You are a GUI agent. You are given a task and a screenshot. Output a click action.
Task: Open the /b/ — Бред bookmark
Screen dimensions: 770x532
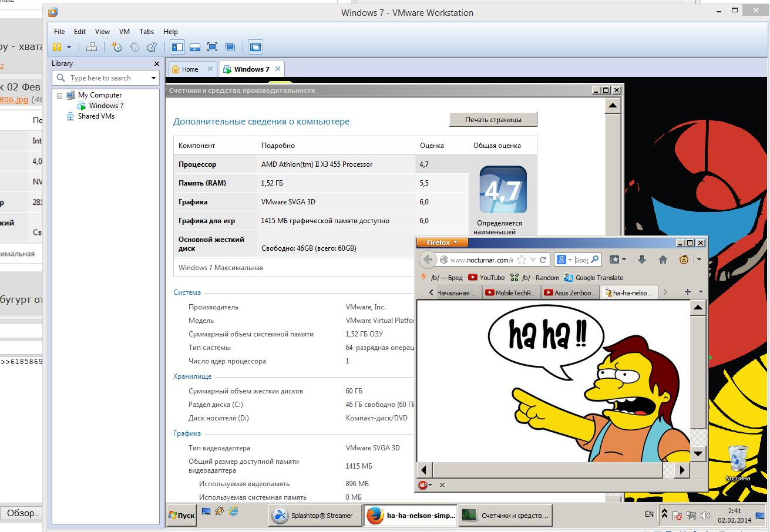[x=442, y=278]
